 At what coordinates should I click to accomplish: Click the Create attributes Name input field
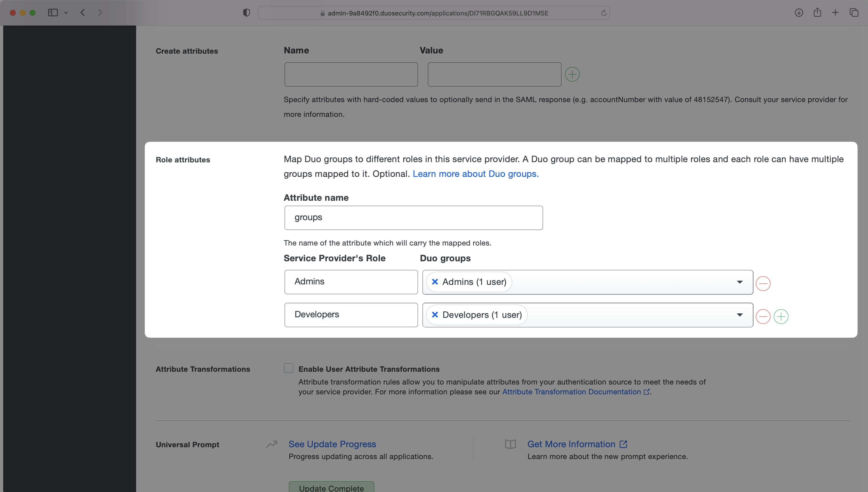[351, 74]
